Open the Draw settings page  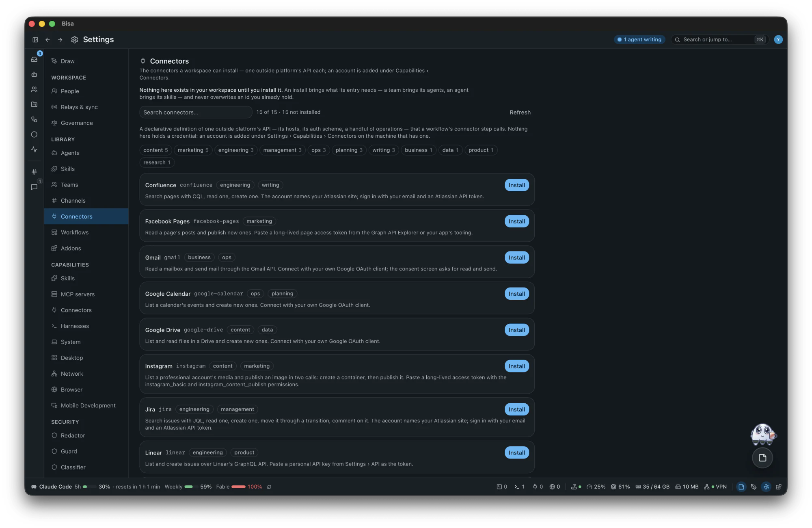(86, 61)
